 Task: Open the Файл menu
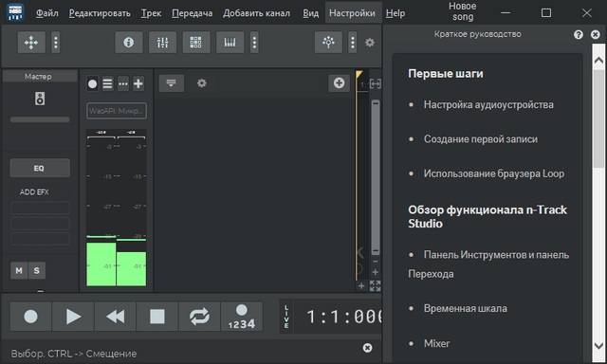47,13
